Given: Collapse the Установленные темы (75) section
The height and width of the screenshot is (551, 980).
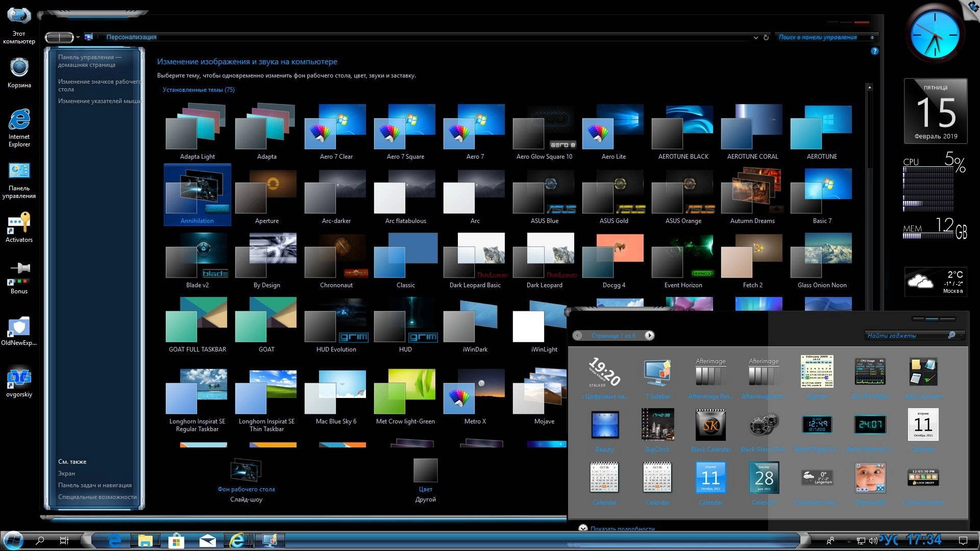Looking at the screenshot, I should coord(199,89).
